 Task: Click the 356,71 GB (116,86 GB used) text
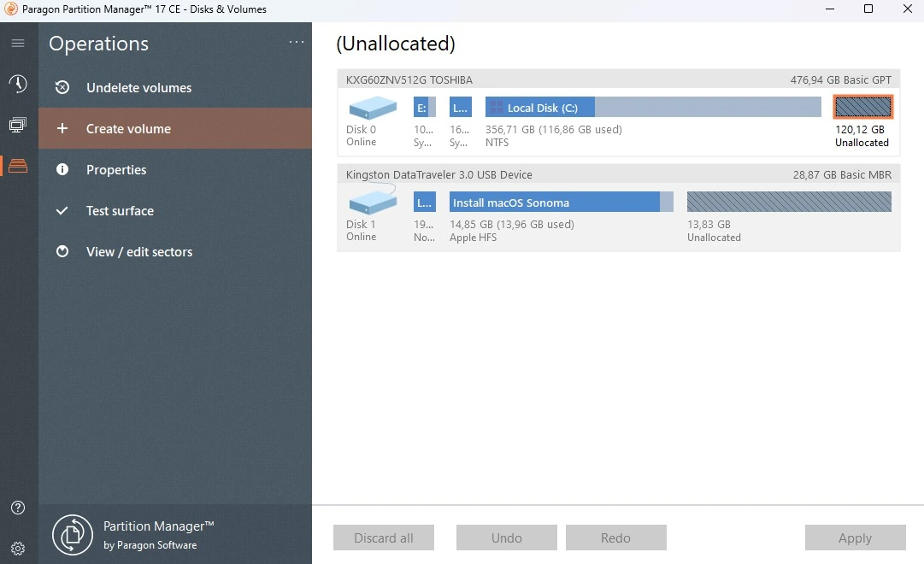[x=553, y=130]
